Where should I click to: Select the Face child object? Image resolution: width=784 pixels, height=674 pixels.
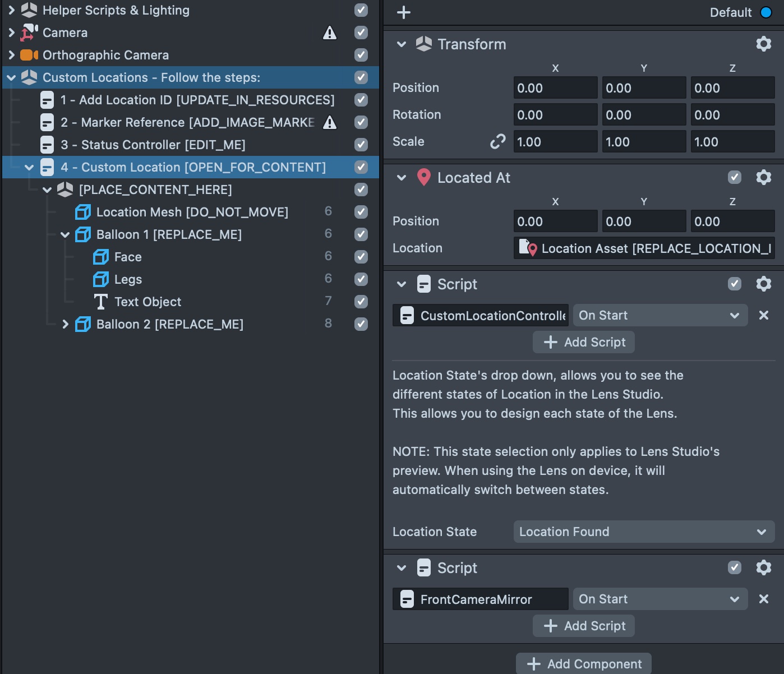tap(128, 257)
